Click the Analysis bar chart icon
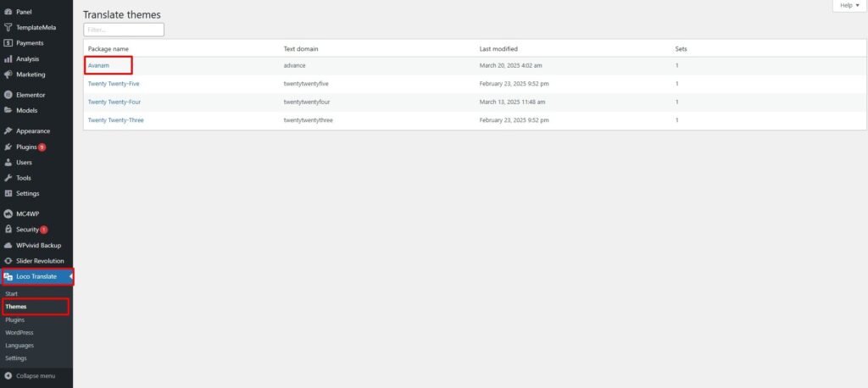The image size is (868, 388). pyautogui.click(x=8, y=58)
